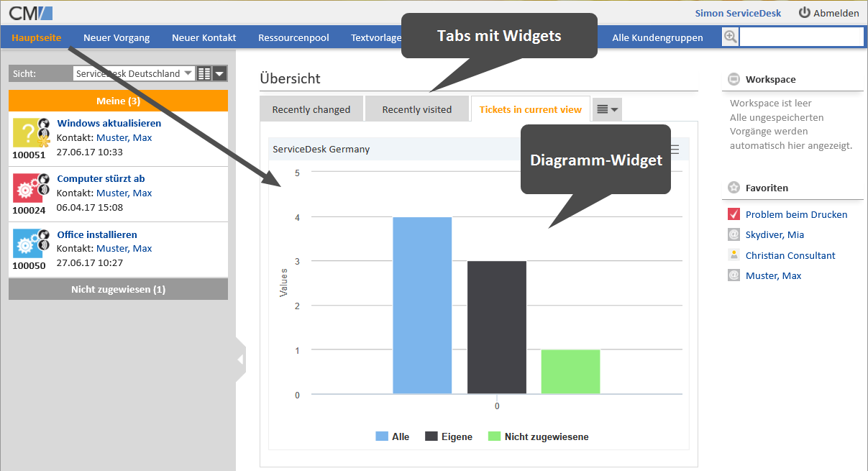Expand the tab options menu dropdown
The width and height of the screenshot is (868, 471).
pos(607,109)
